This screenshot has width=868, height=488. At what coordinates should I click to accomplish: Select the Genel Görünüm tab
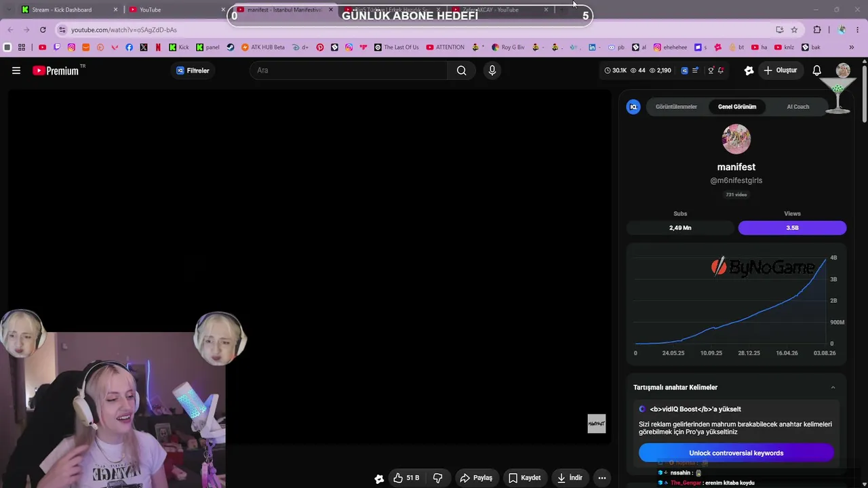coord(737,107)
